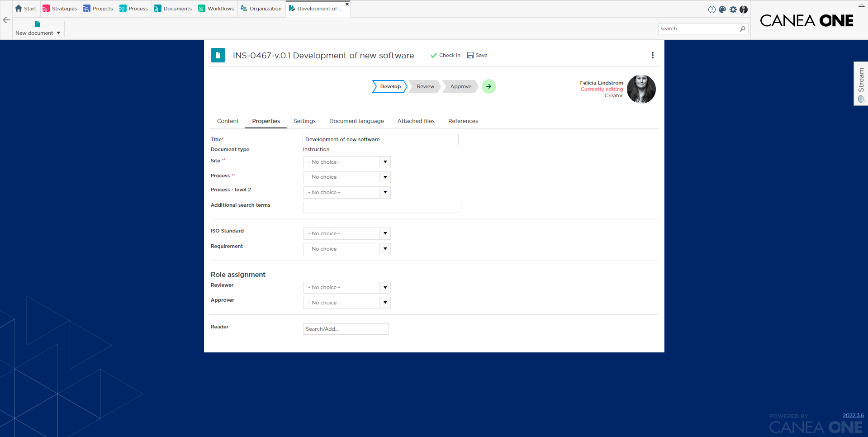Expand the Site dropdown
The height and width of the screenshot is (437, 868).
(x=385, y=162)
